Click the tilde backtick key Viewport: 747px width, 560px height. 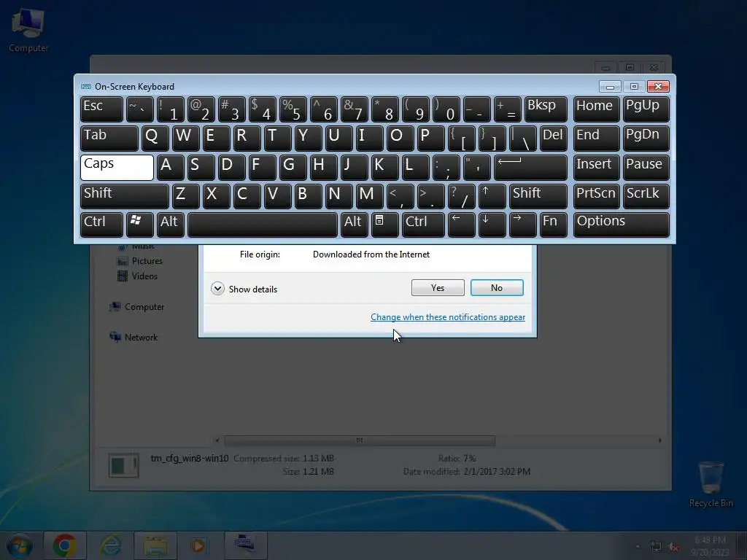(139, 109)
